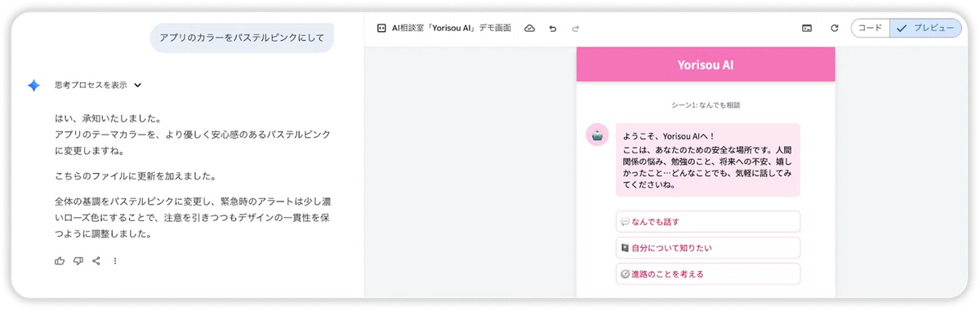Open the console panel icon
Viewport: 980px width, 310px height.
pos(807,28)
